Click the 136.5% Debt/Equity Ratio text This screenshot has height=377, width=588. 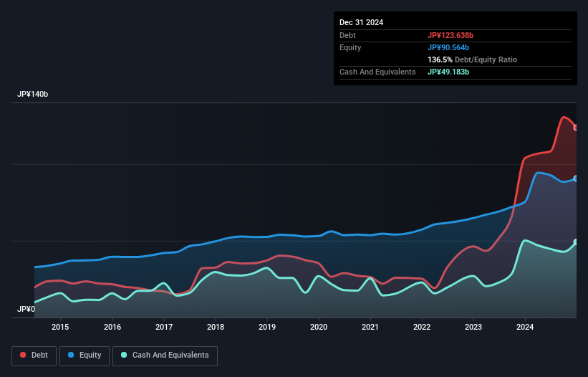(x=472, y=59)
